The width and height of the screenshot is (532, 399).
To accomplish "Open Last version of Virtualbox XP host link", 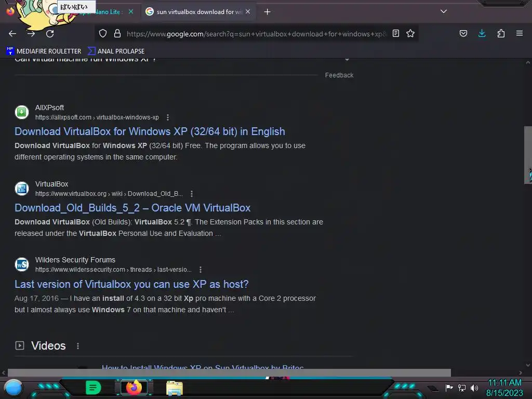I will (131, 284).
